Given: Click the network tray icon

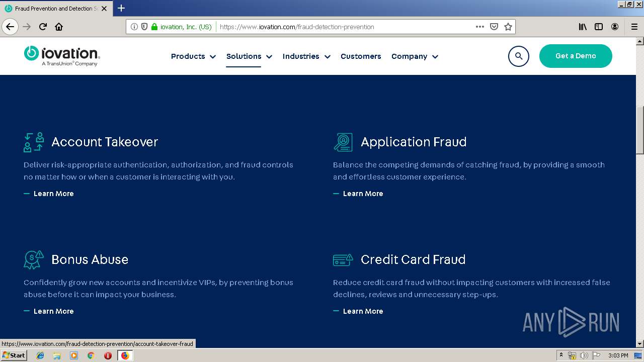Looking at the screenshot, I should click(572, 355).
